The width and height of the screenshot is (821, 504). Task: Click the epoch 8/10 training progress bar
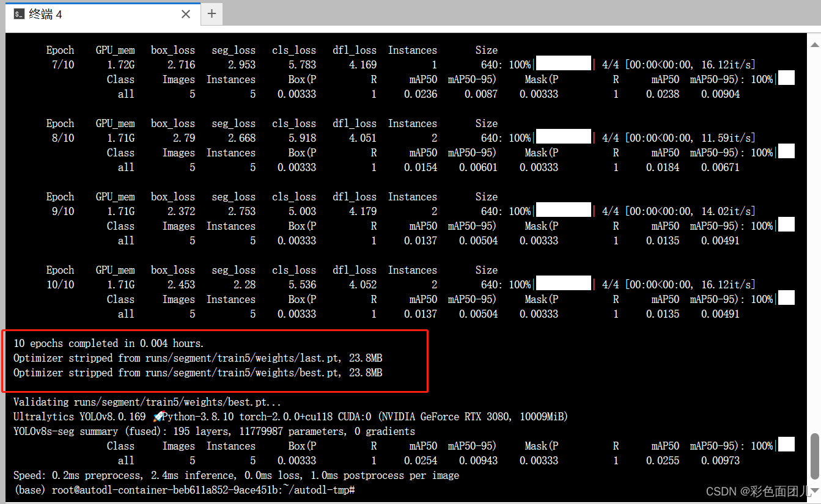563,137
